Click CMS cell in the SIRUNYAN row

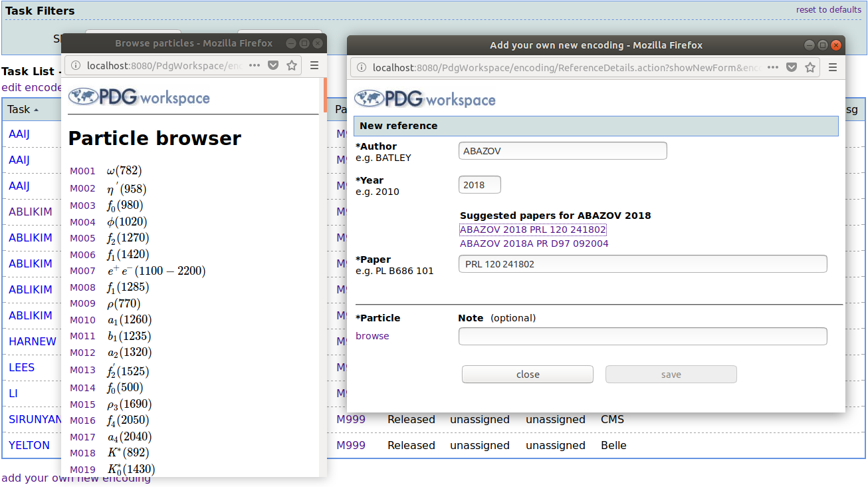613,419
